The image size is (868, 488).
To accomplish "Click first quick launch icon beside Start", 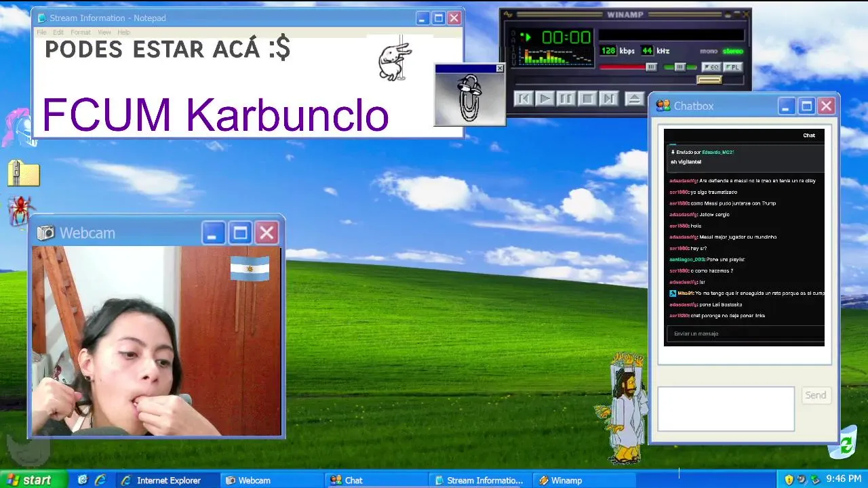I will point(83,480).
